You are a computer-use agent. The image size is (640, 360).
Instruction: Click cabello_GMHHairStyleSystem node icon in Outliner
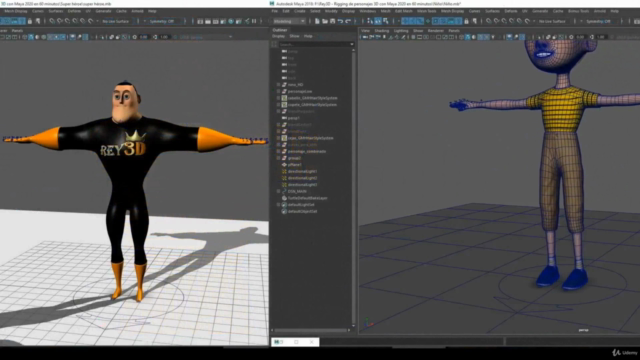tap(284, 98)
